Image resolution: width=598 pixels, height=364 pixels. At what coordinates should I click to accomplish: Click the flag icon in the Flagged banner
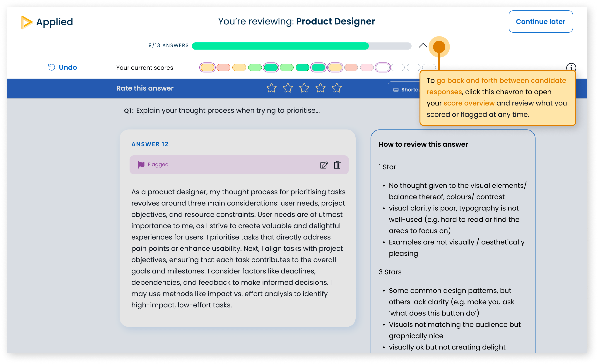tap(142, 164)
